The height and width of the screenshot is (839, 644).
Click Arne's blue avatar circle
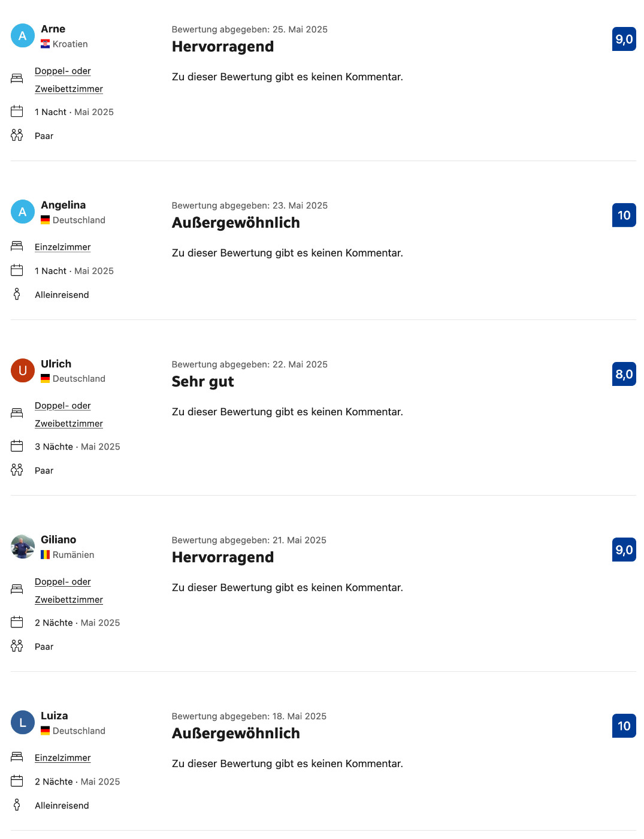pyautogui.click(x=23, y=36)
